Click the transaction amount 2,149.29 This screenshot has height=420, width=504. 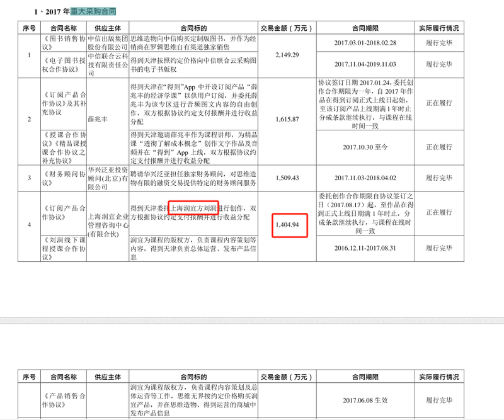click(x=287, y=55)
